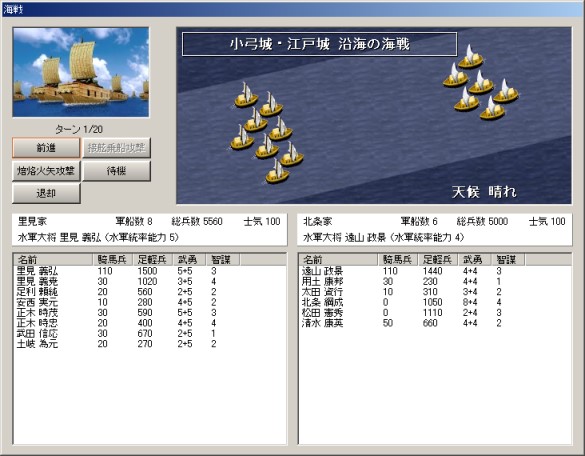Image resolution: width=585 pixels, height=456 pixels.
Task: Sort 里見 list by 足軽兵 column header
Action: (153, 259)
